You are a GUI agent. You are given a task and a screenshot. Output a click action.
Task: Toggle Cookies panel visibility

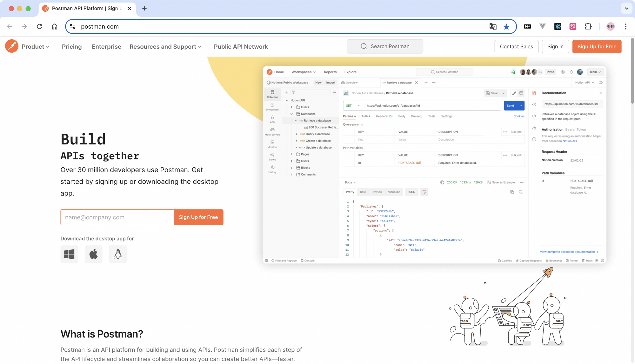tap(518, 116)
